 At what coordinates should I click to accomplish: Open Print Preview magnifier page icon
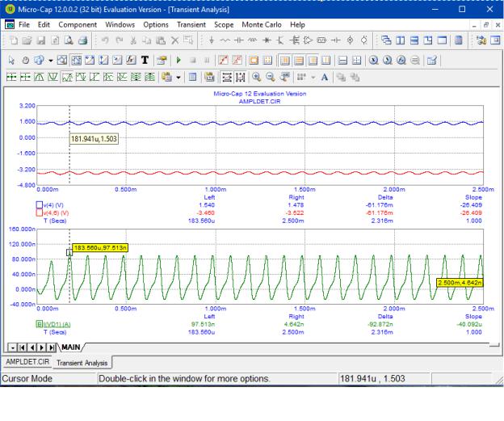click(69, 40)
